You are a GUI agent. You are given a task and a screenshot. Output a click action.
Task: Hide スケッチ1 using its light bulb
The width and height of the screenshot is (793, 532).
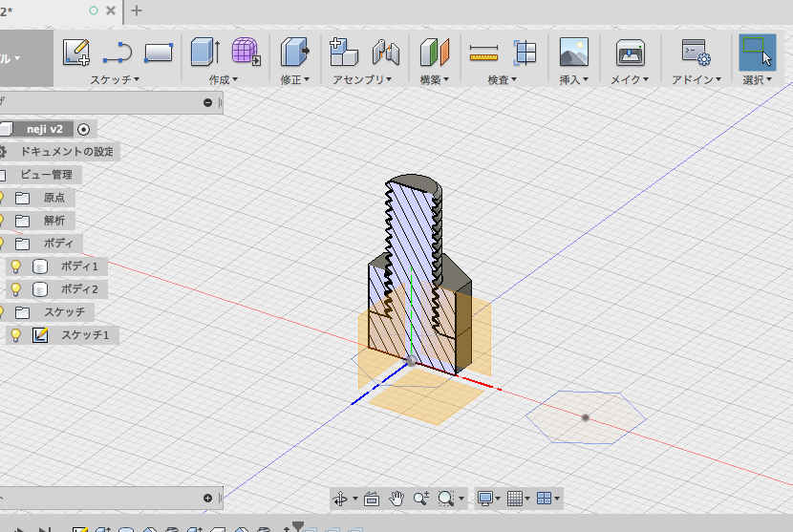point(15,335)
